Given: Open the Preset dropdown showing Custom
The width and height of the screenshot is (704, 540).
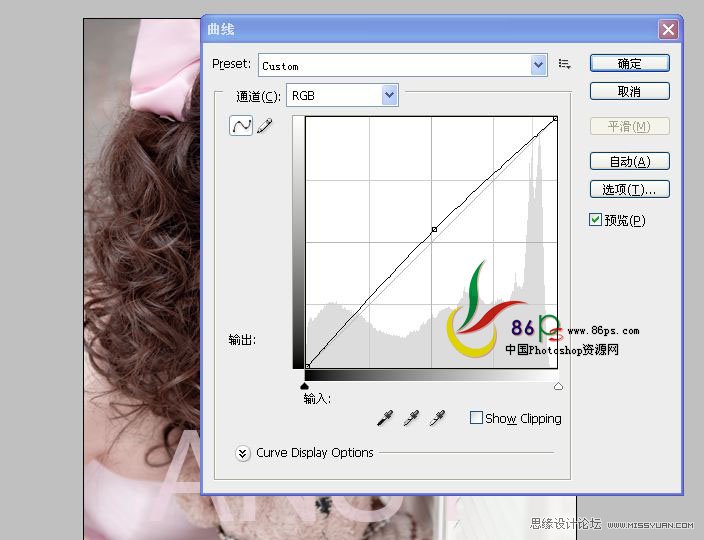Looking at the screenshot, I should click(403, 66).
